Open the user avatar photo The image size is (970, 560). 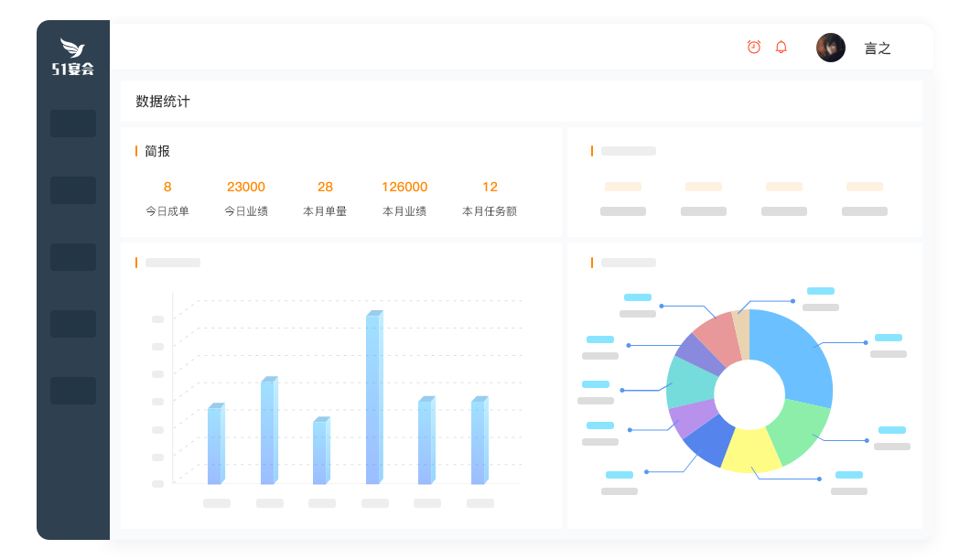click(x=831, y=48)
